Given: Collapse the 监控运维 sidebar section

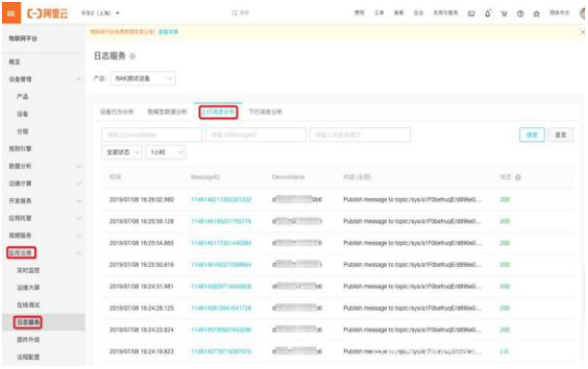Looking at the screenshot, I should [x=79, y=252].
